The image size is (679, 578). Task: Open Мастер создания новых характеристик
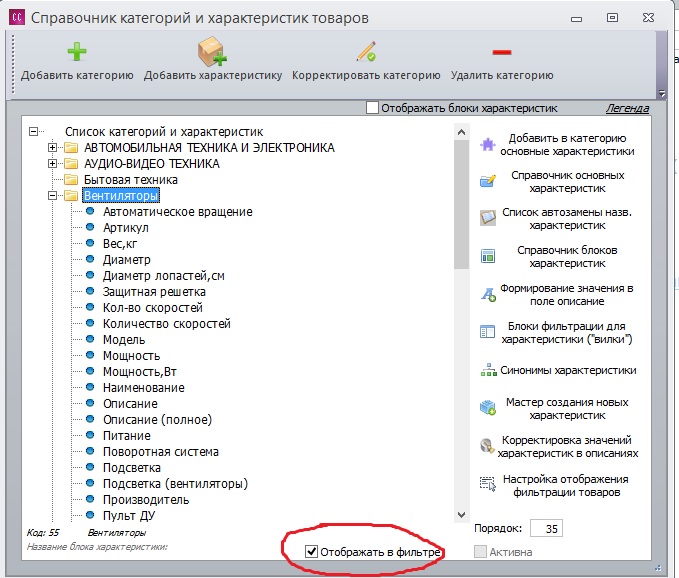point(567,408)
